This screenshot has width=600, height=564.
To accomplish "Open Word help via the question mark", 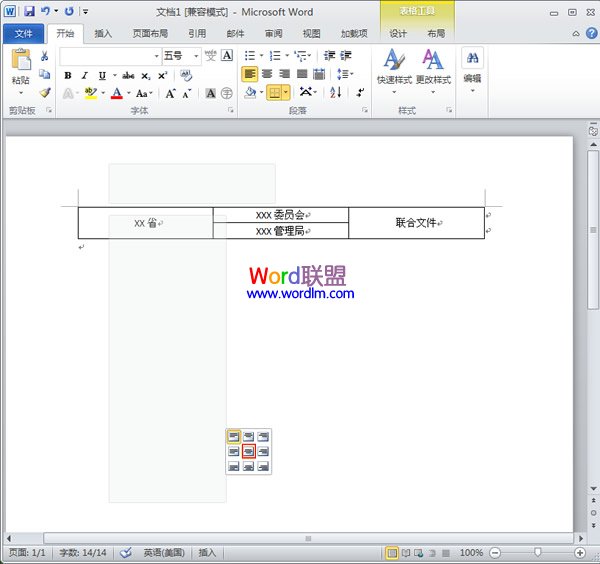I will click(591, 34).
